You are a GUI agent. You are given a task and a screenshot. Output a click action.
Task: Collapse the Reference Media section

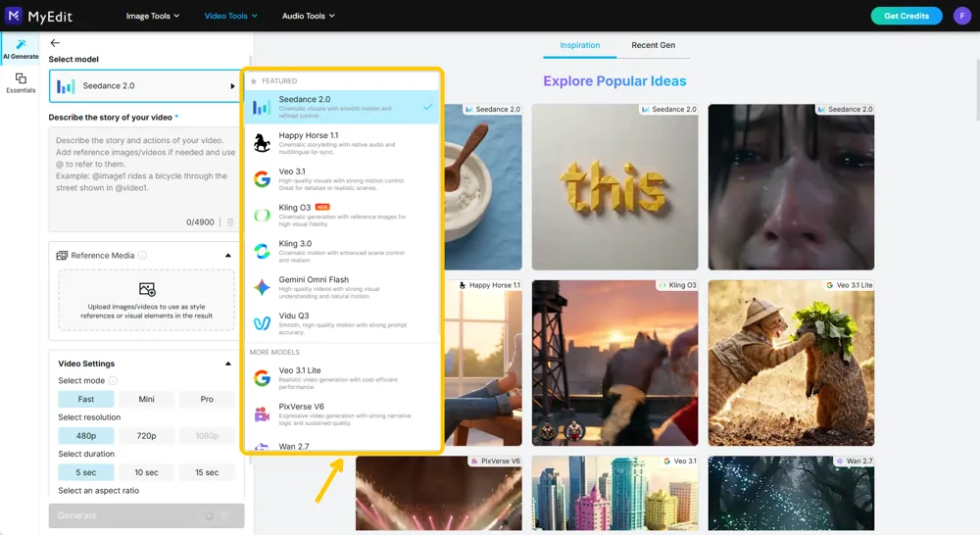click(x=228, y=256)
